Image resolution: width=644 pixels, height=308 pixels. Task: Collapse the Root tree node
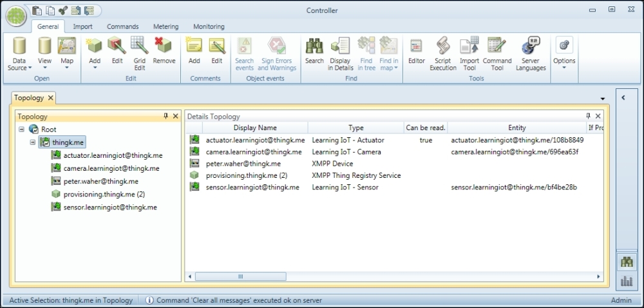pos(21,130)
